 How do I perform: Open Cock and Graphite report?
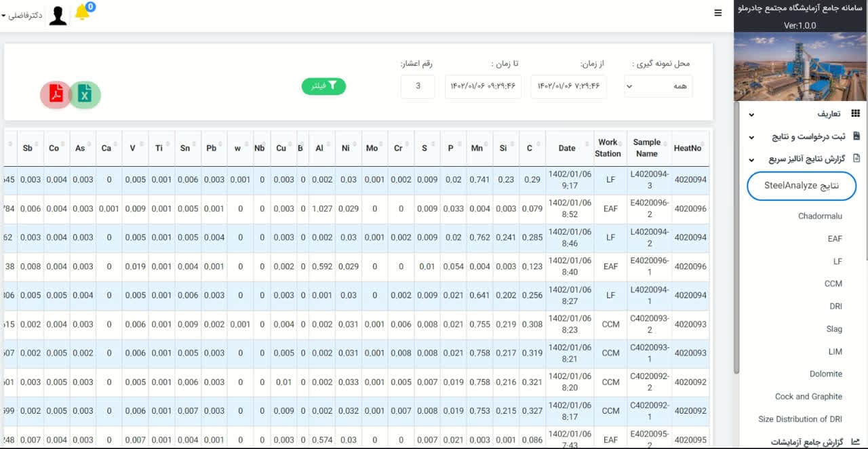coord(808,396)
